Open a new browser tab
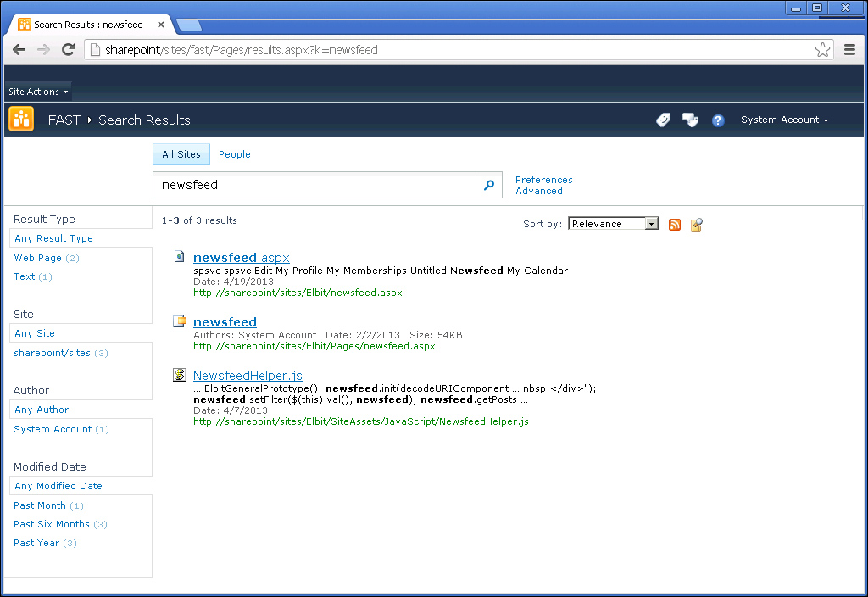Image resolution: width=868 pixels, height=597 pixels. (189, 25)
